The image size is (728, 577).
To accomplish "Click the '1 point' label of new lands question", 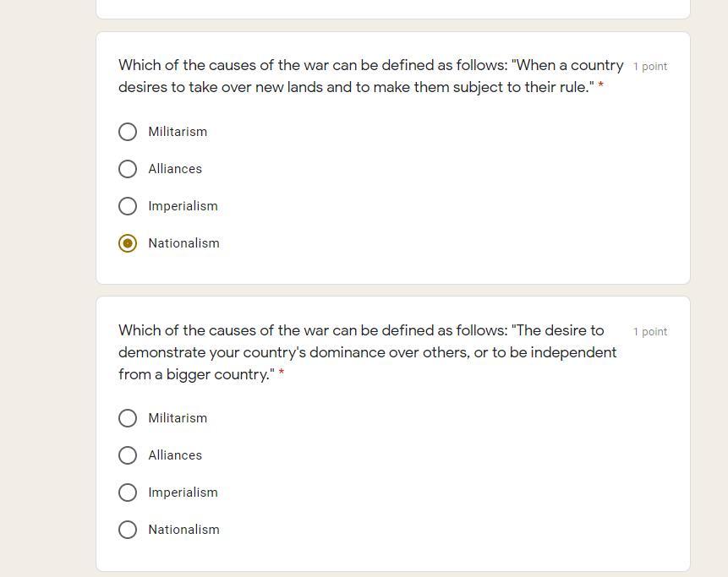I will click(649, 67).
